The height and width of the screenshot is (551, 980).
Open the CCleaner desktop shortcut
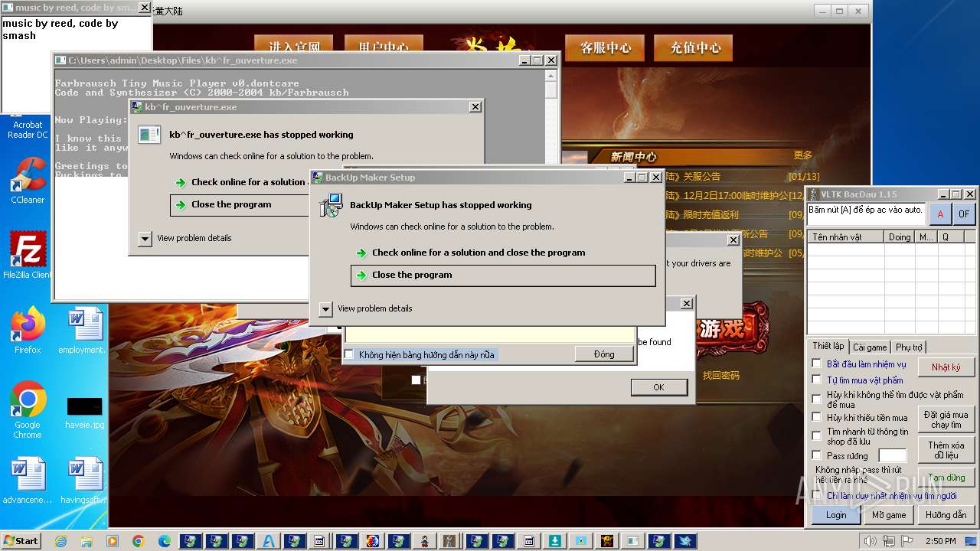coord(28,180)
